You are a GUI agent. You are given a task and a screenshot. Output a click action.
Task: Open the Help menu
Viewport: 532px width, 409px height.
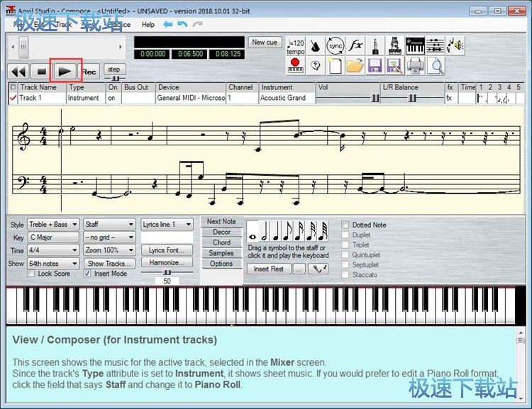148,24
